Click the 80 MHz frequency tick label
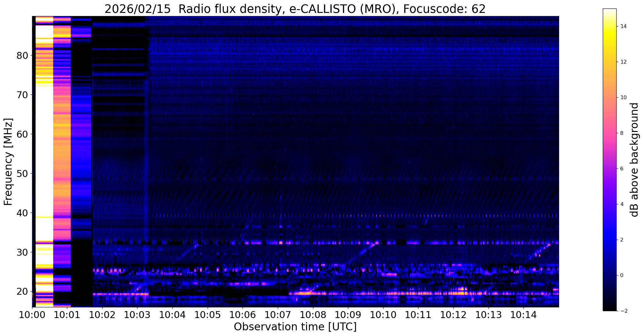This screenshot has width=644, height=336. click(x=22, y=55)
